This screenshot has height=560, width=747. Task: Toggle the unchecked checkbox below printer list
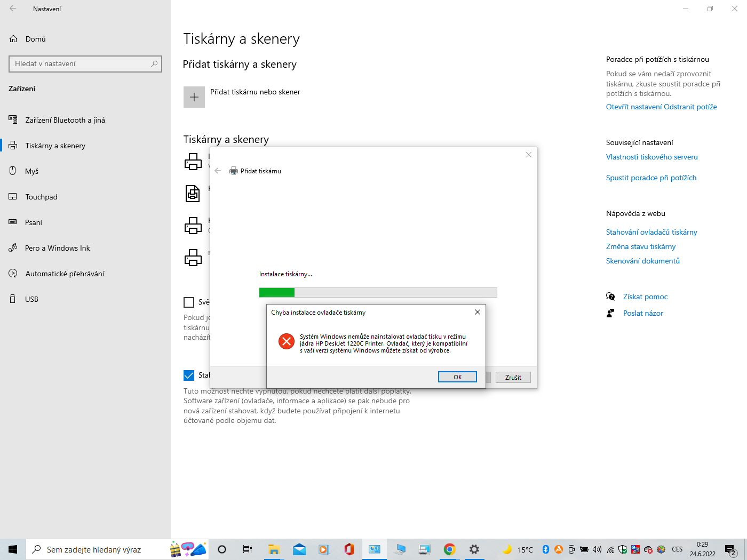tap(189, 302)
